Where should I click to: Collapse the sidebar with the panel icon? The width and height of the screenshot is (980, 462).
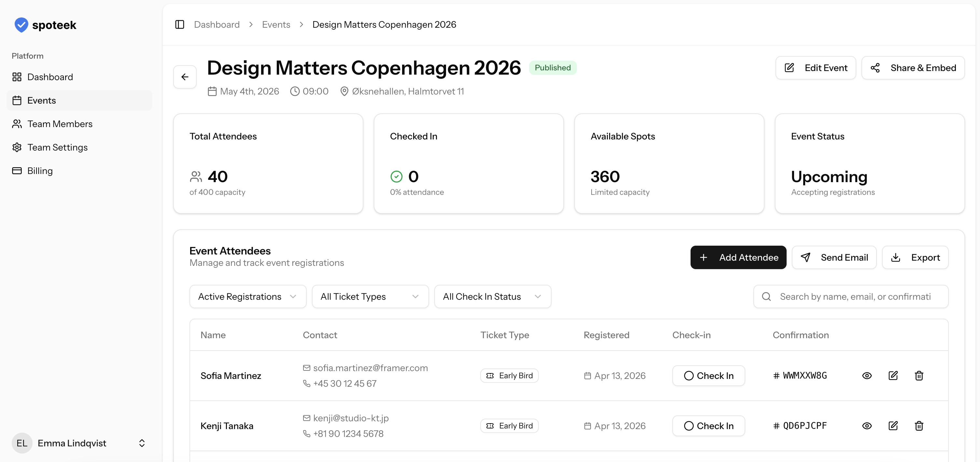(179, 24)
